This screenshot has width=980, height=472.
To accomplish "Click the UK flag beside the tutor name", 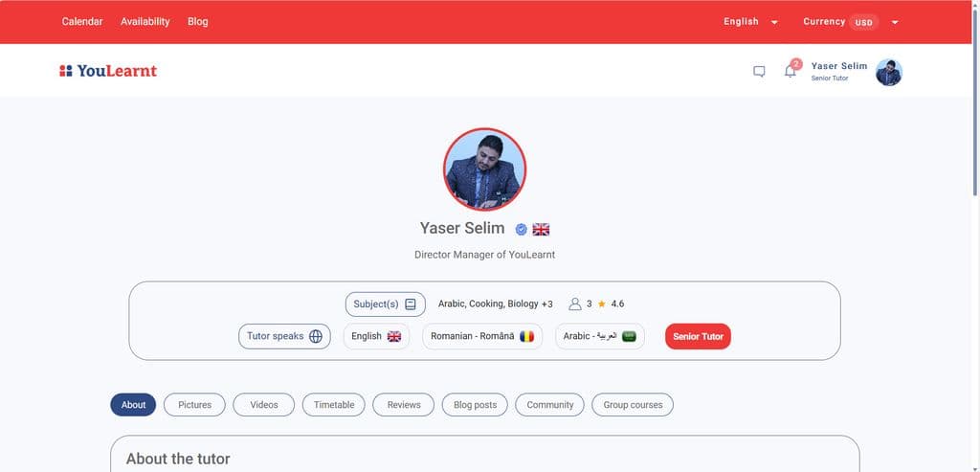I will click(x=541, y=230).
